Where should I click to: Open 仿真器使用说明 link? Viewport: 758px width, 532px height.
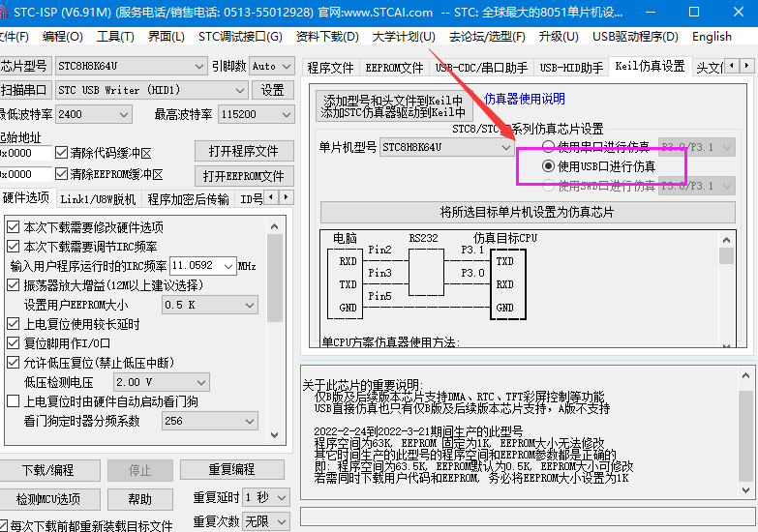[x=525, y=99]
